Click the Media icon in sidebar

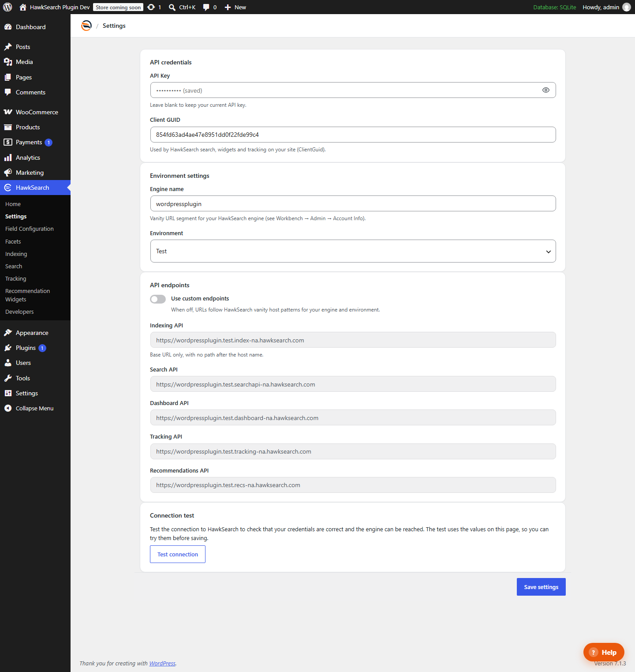[x=8, y=62]
